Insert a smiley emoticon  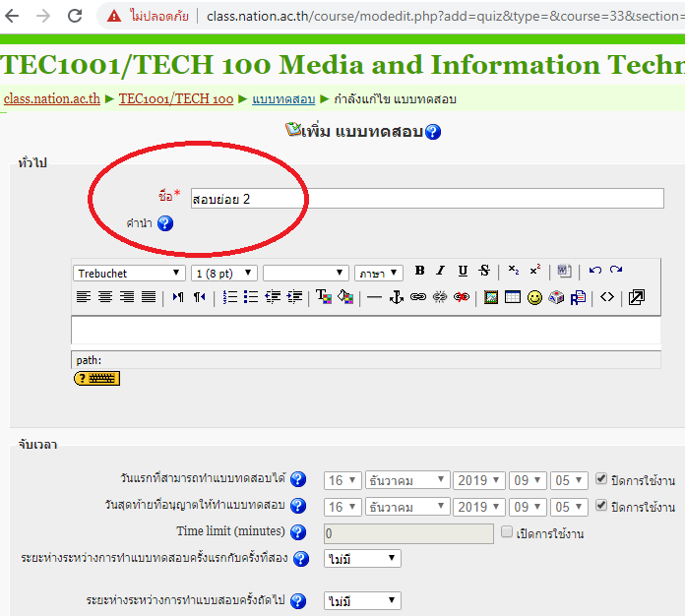click(534, 297)
